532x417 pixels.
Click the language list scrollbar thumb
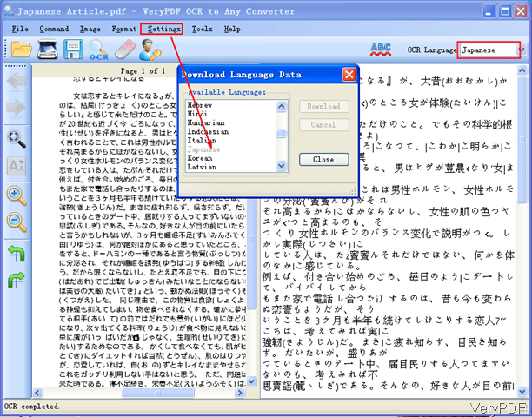tap(282, 134)
